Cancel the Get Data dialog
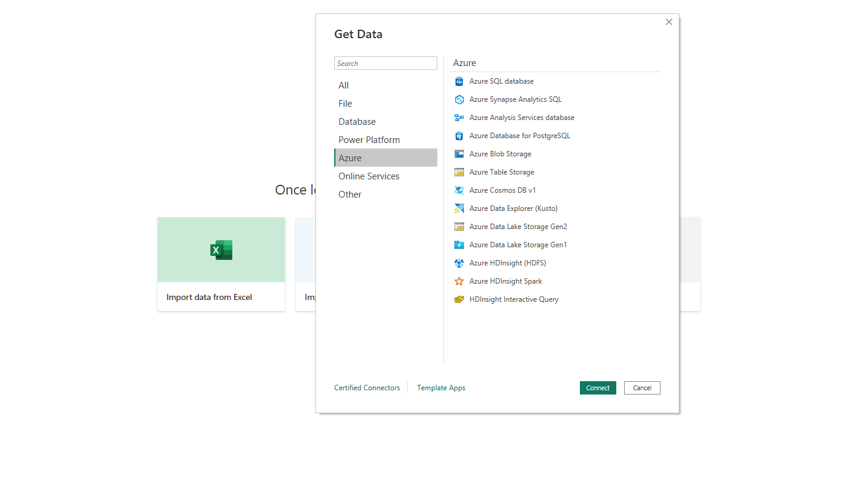 point(642,388)
